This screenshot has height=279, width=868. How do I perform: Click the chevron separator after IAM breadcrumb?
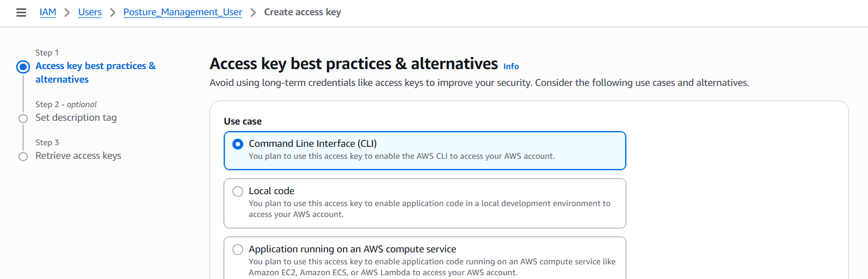tap(67, 13)
